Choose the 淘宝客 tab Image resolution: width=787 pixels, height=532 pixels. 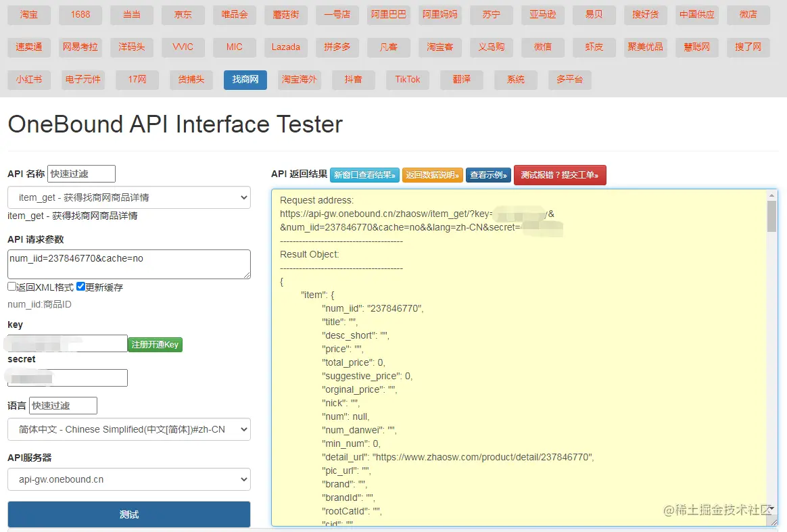440,47
